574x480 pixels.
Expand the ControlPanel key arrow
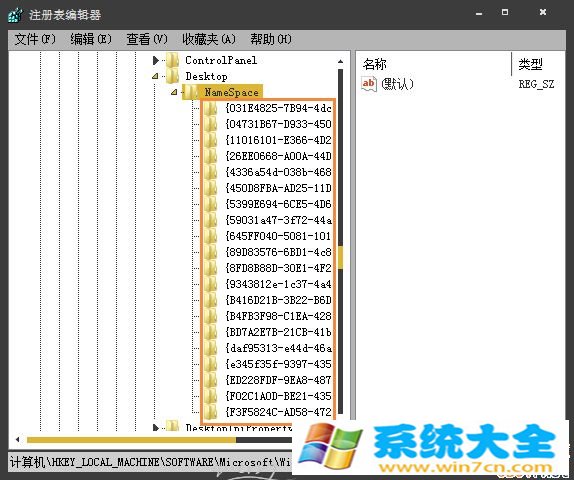pyautogui.click(x=156, y=60)
